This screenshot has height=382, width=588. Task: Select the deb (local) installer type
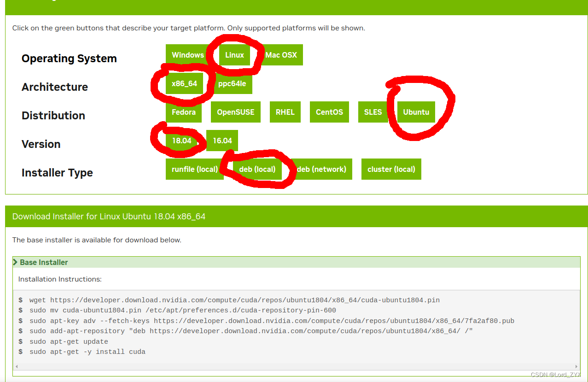pyautogui.click(x=257, y=169)
